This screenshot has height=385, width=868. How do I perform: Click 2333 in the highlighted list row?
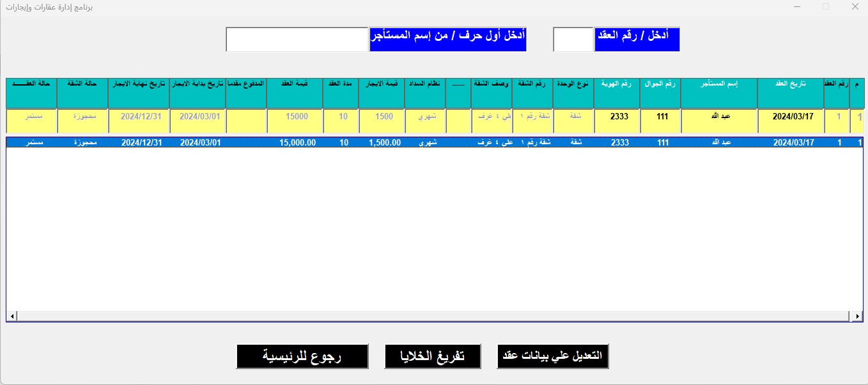coord(620,143)
